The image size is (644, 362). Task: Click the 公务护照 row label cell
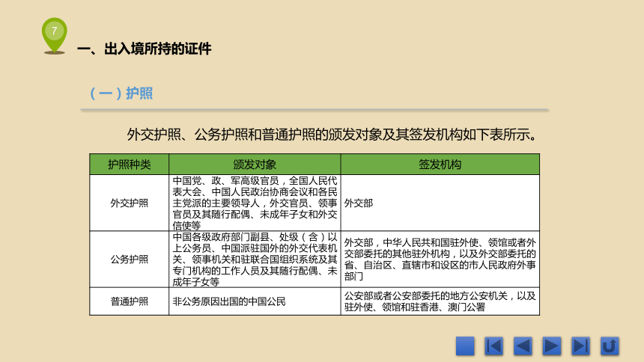point(129,259)
